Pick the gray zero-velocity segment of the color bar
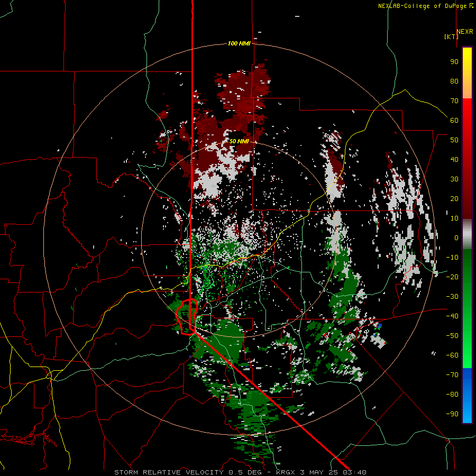Viewport: 476px width, 476px height. pyautogui.click(x=467, y=234)
